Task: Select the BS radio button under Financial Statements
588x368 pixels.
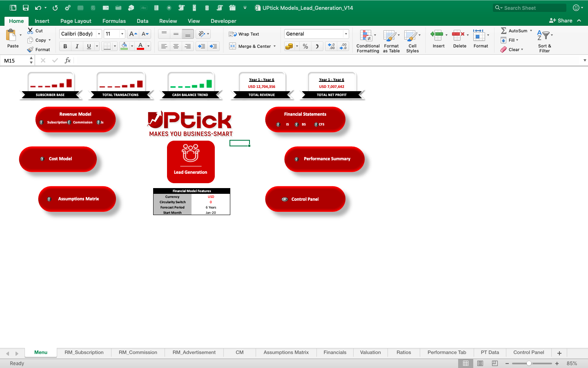Action: (x=296, y=124)
